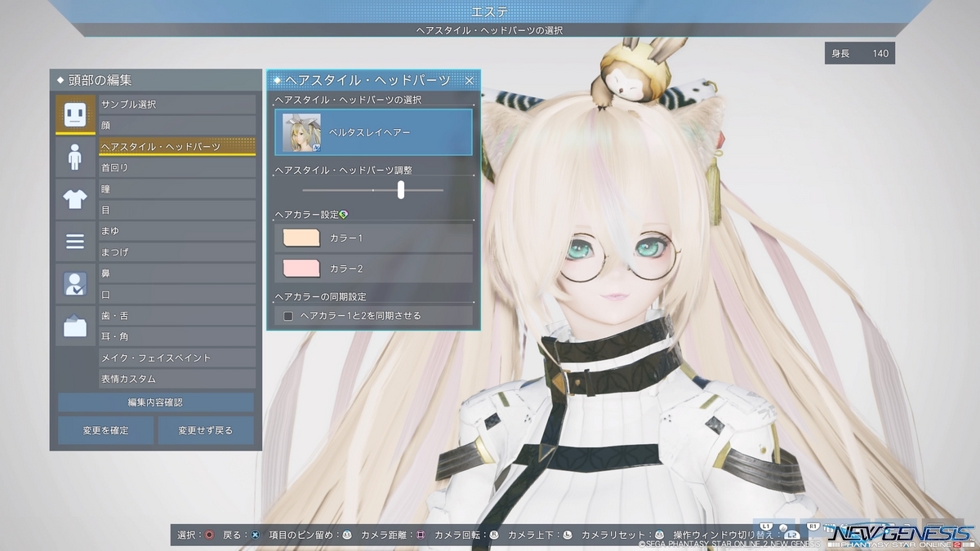Select 首回り in the head edit list
The height and width of the screenshot is (551, 980).
[177, 167]
